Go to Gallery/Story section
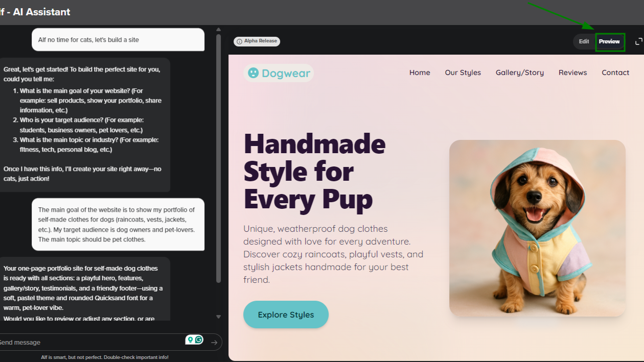The width and height of the screenshot is (644, 362). click(x=519, y=73)
